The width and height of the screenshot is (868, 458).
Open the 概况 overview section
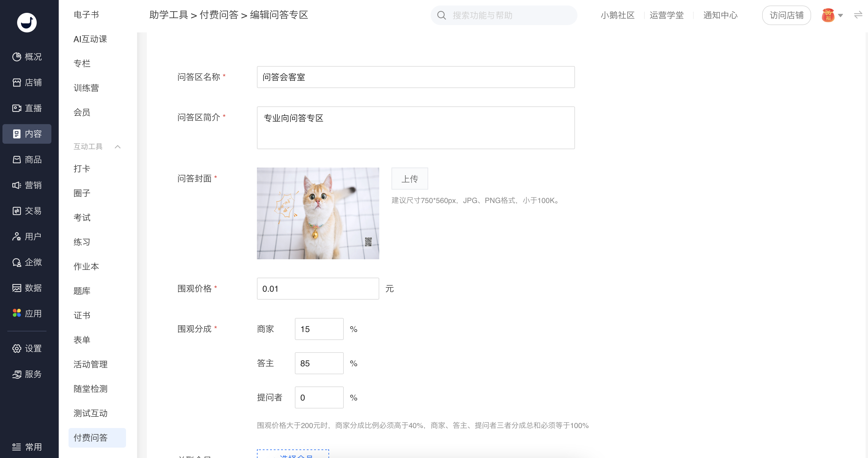point(27,57)
